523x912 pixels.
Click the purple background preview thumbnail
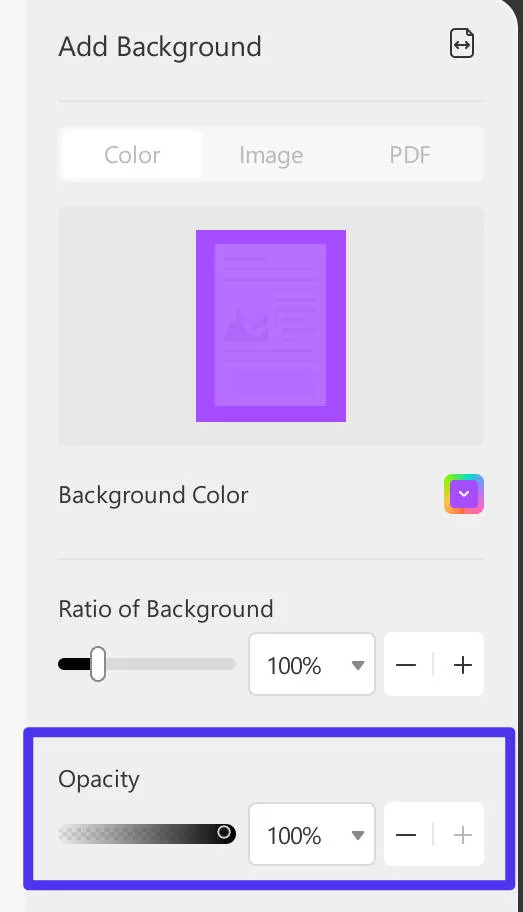coord(271,326)
